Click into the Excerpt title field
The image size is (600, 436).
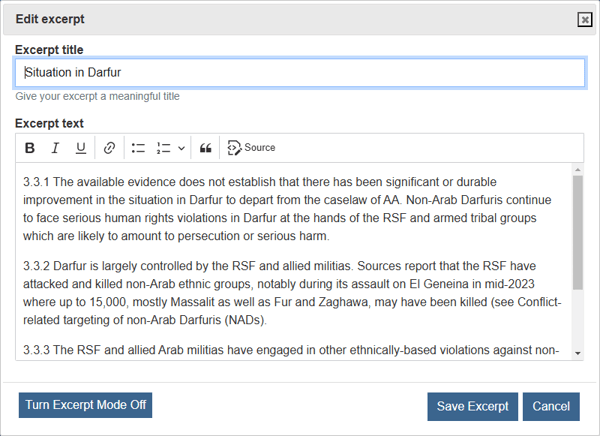pyautogui.click(x=300, y=72)
